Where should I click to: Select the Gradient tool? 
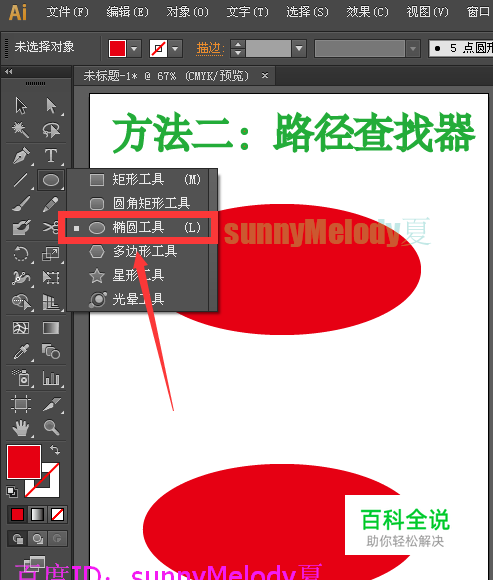coord(51,328)
